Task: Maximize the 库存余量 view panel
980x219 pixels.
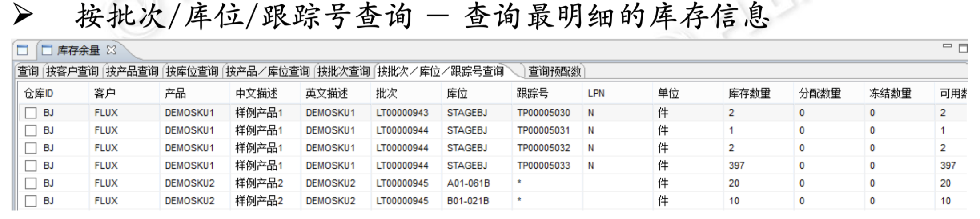Action: 963,48
